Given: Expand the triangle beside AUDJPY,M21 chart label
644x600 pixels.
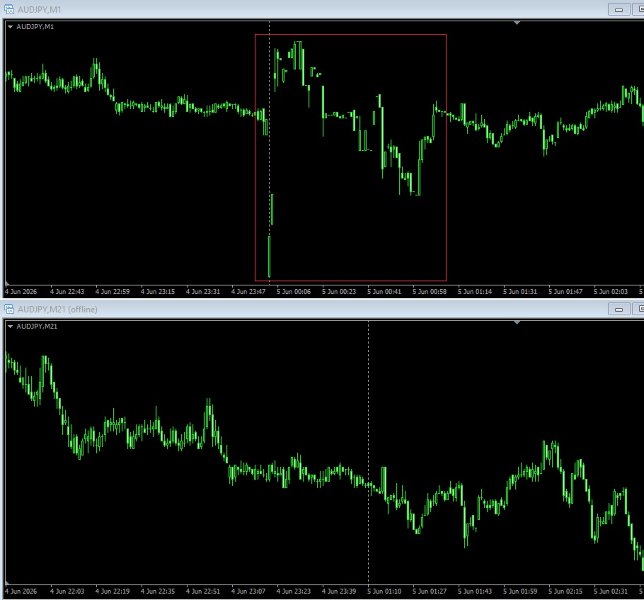Looking at the screenshot, I should pyautogui.click(x=10, y=326).
